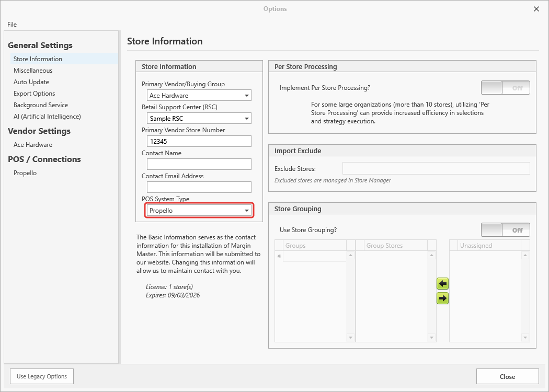Open Primary Vendor/Buying Group dropdown
The image size is (549, 392).
199,95
